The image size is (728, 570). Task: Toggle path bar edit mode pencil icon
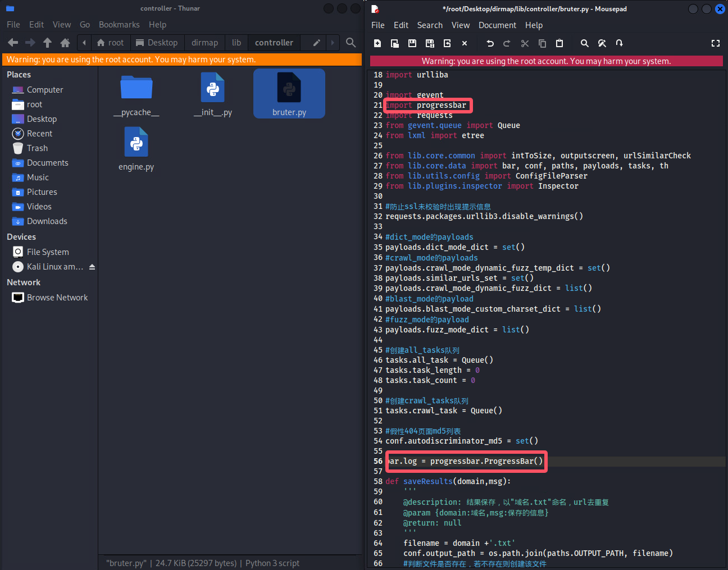pyautogui.click(x=317, y=43)
